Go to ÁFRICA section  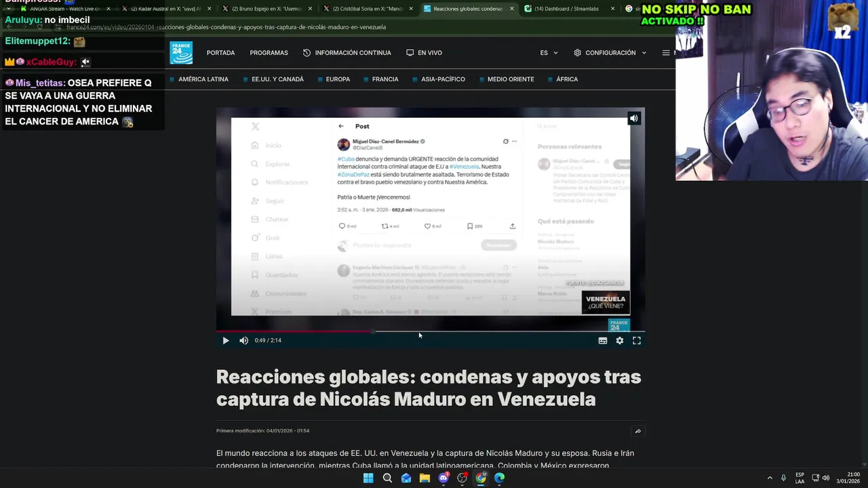(567, 79)
